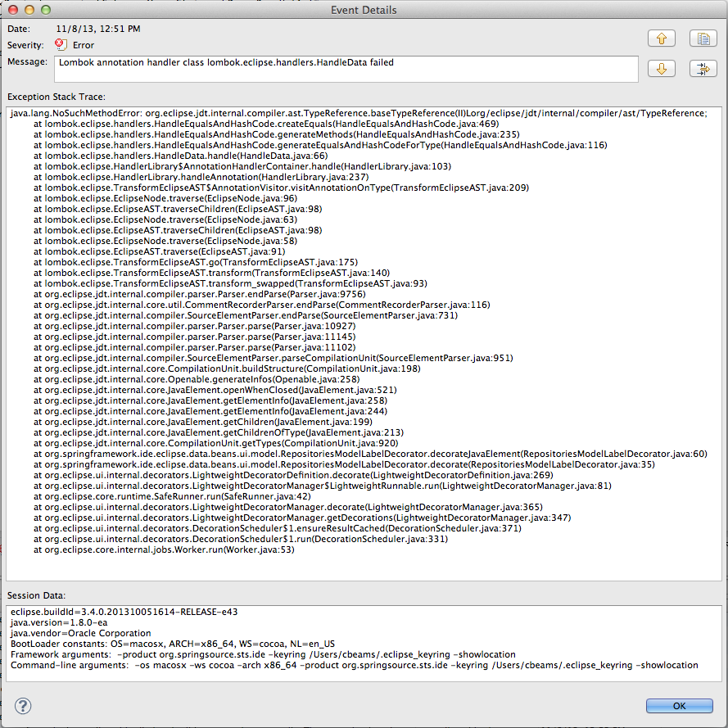Click the parseCompilationUnit stack line
The height and width of the screenshot is (728, 728).
[273, 359]
